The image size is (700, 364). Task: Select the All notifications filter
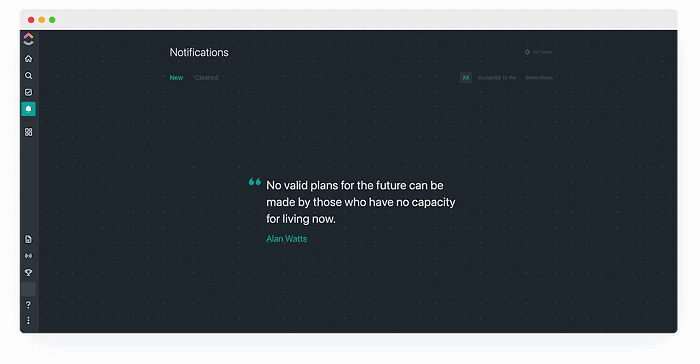466,78
